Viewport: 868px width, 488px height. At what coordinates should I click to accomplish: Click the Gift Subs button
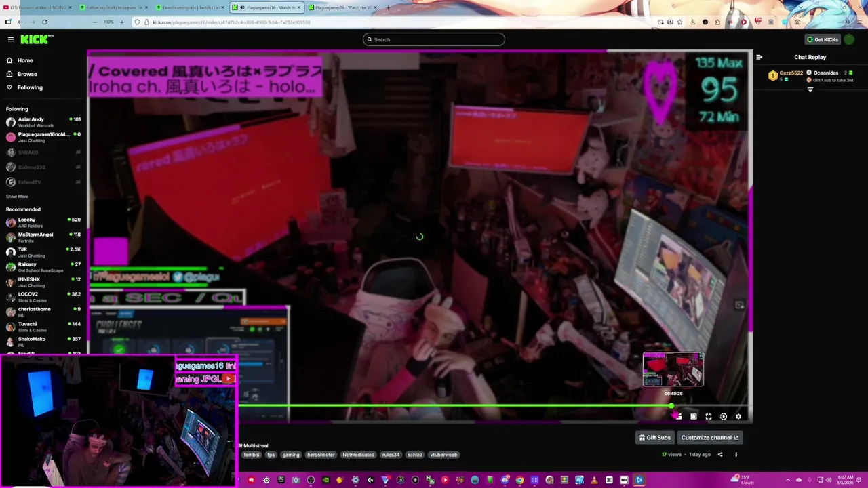point(655,438)
